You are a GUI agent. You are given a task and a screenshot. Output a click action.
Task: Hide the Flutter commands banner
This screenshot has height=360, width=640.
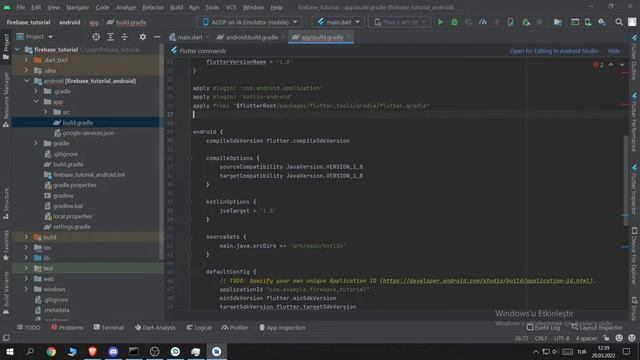pyautogui.click(x=613, y=51)
